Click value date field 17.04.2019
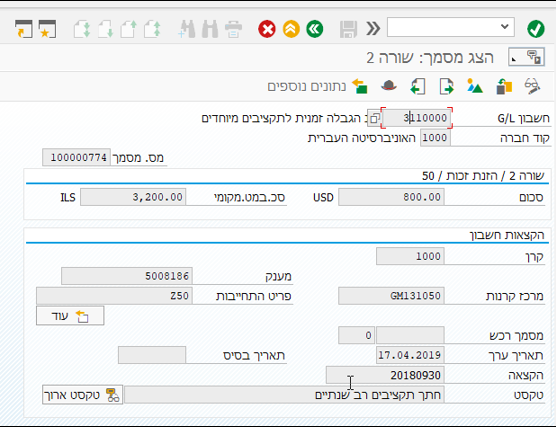The image size is (556, 427). 410,355
